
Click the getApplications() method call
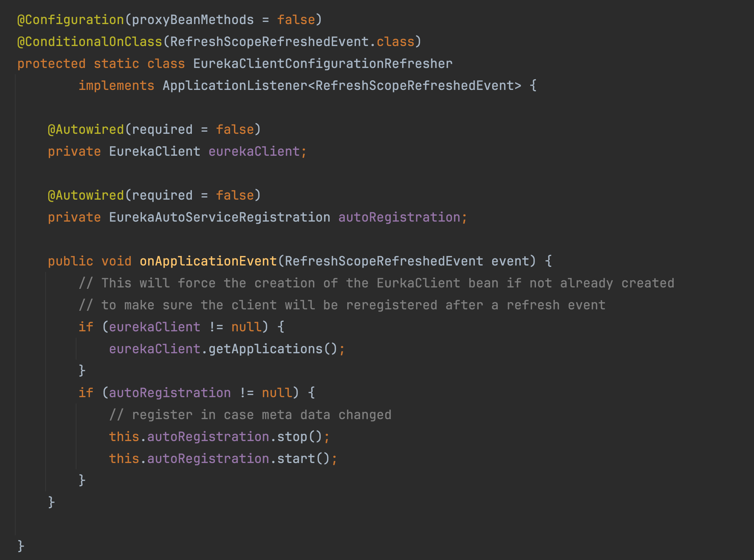(x=273, y=349)
